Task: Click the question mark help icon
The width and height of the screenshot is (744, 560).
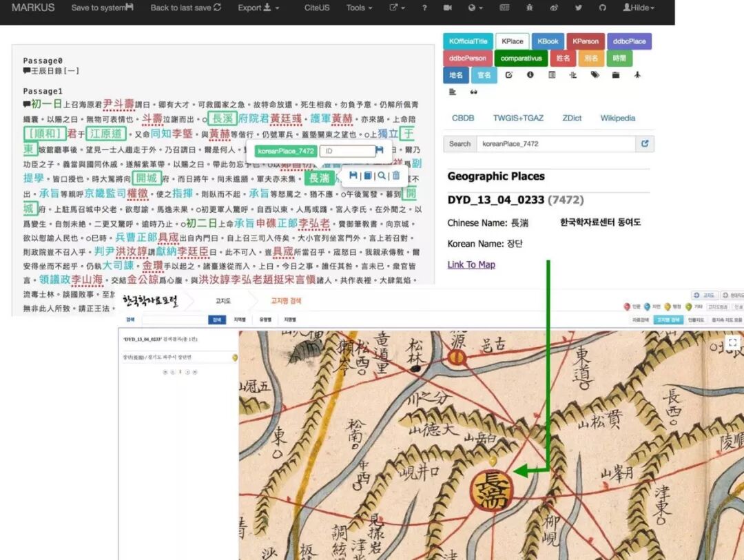Action: 424,8
